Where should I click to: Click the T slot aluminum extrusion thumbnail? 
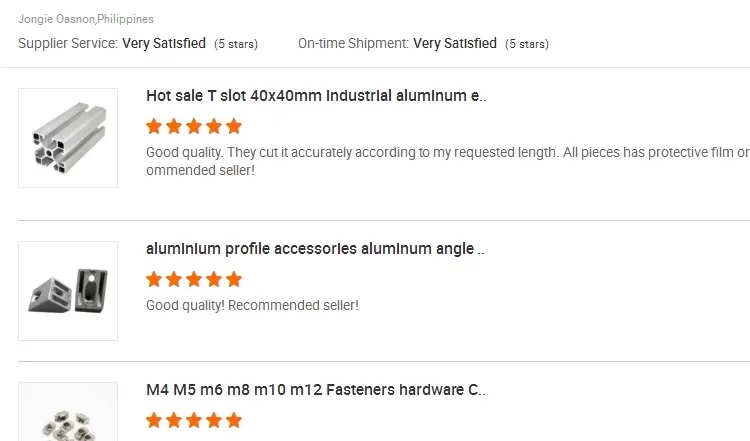[68, 138]
